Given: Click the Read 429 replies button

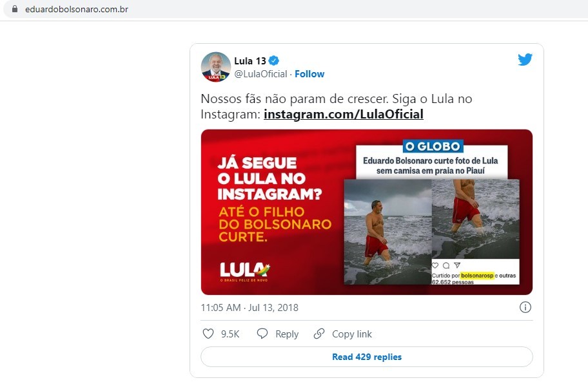Looking at the screenshot, I should point(367,357).
